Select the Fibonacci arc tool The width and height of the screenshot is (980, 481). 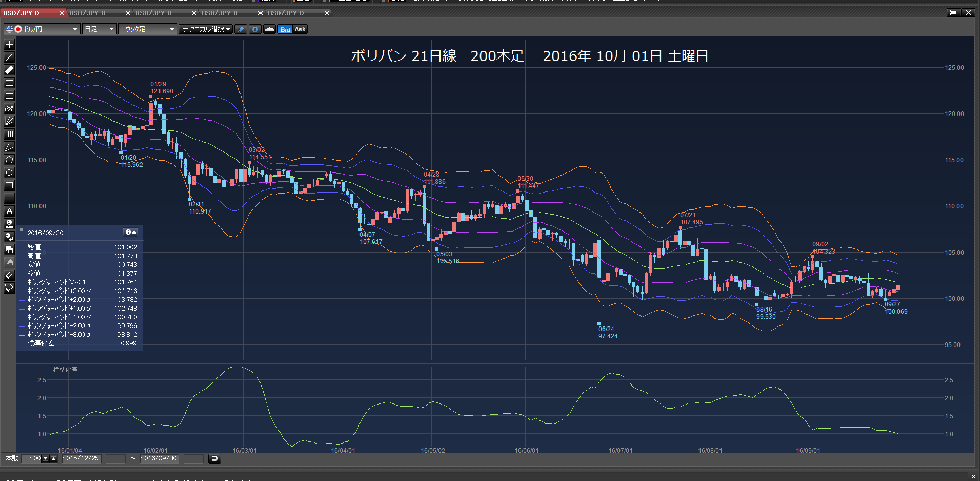pos(9,108)
